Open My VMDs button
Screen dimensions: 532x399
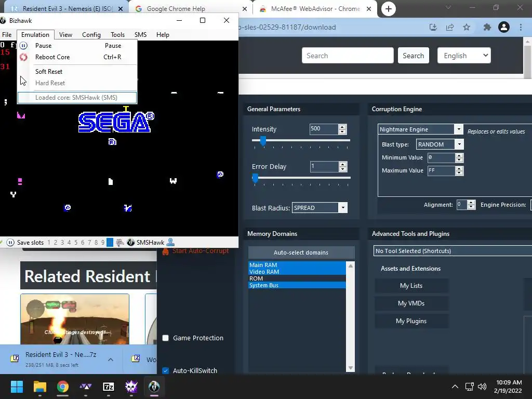[x=411, y=303]
